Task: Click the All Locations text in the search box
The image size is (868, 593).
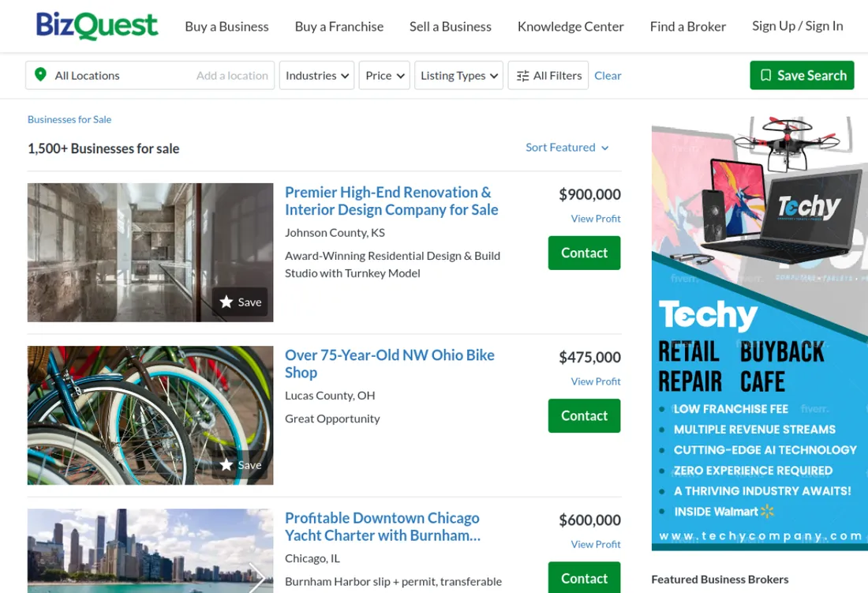Action: 87,75
